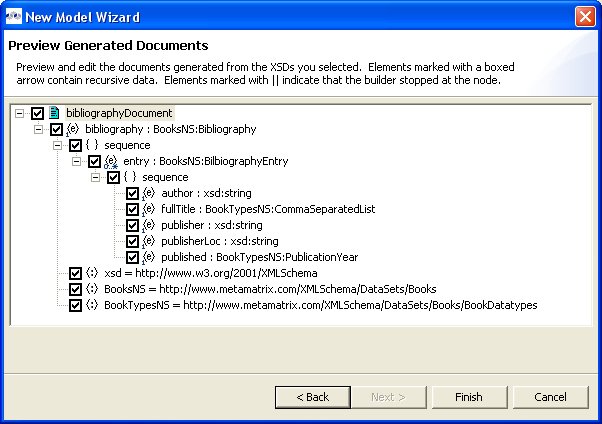
Task: Select the first sequence label under bibliography
Action: click(x=127, y=145)
